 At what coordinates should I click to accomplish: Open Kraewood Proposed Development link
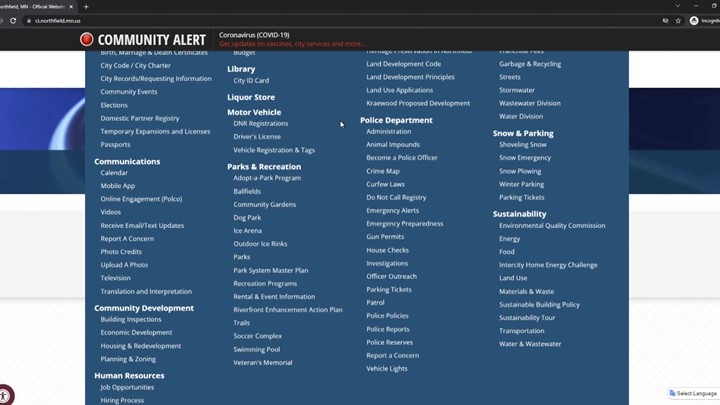[x=418, y=103]
